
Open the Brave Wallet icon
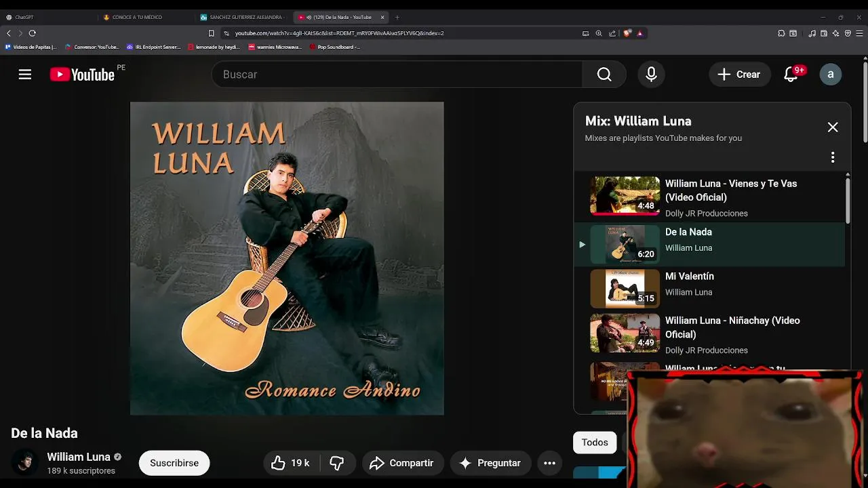pyautogui.click(x=824, y=33)
